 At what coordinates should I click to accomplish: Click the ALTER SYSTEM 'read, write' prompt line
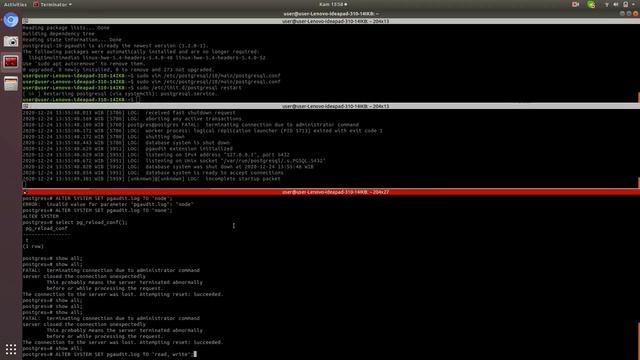[109, 354]
